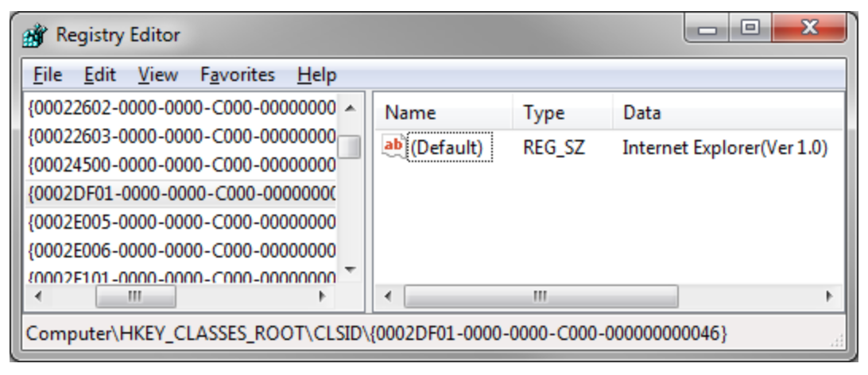Select the {0002E006-0000-0000-C000 key

click(x=181, y=251)
